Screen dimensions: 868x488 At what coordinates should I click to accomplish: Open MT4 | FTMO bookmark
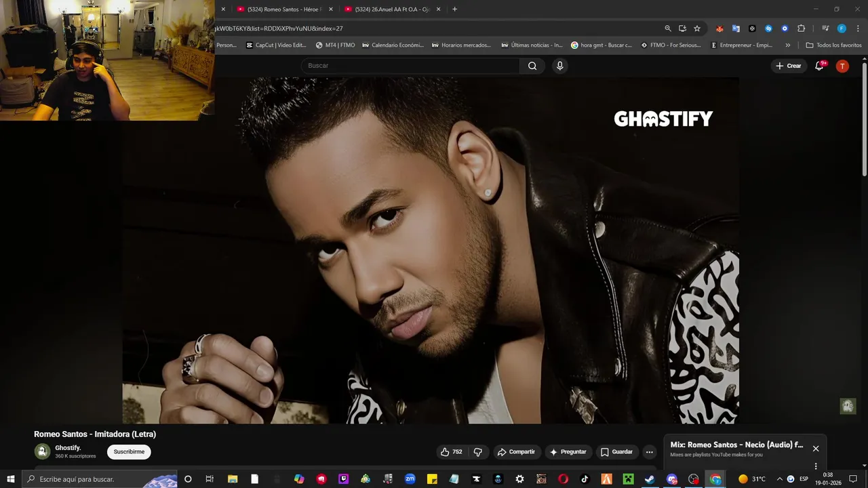(336, 45)
